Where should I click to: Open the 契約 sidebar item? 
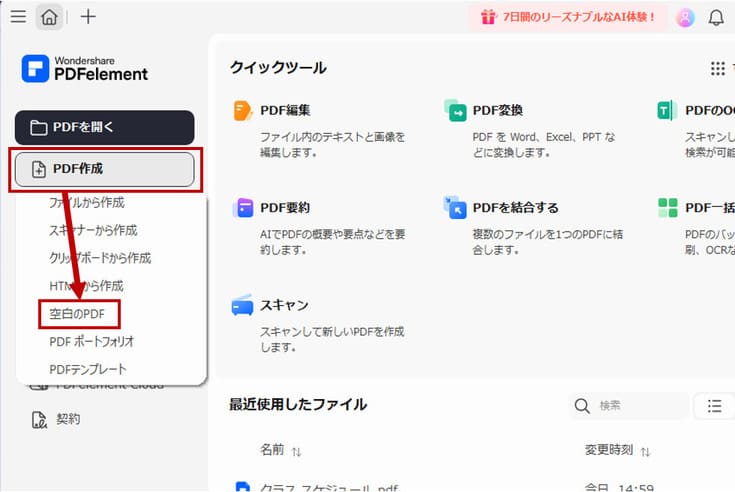[x=56, y=419]
